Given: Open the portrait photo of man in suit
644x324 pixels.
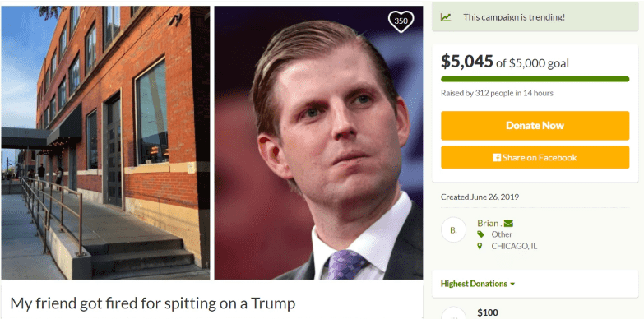Looking at the screenshot, I should click(x=318, y=142).
